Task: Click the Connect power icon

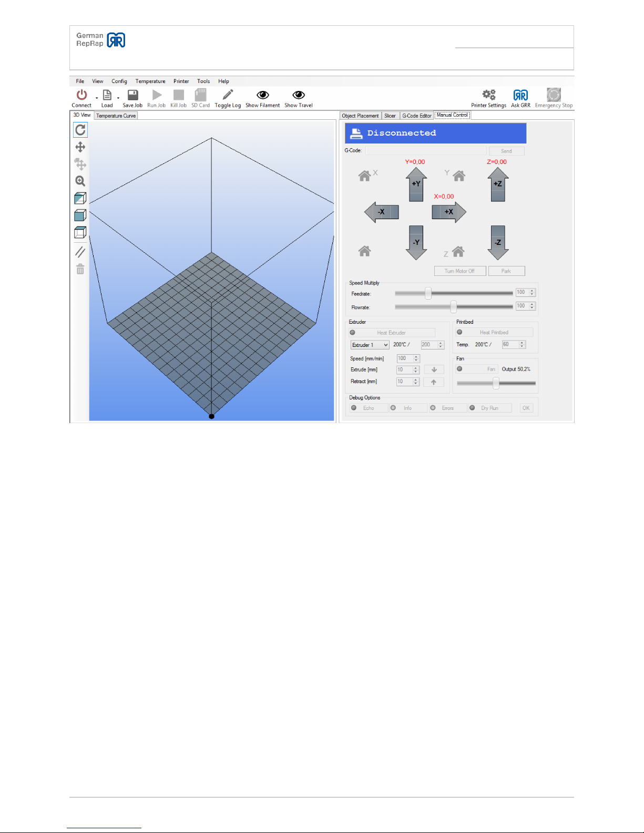Action: coord(81,95)
